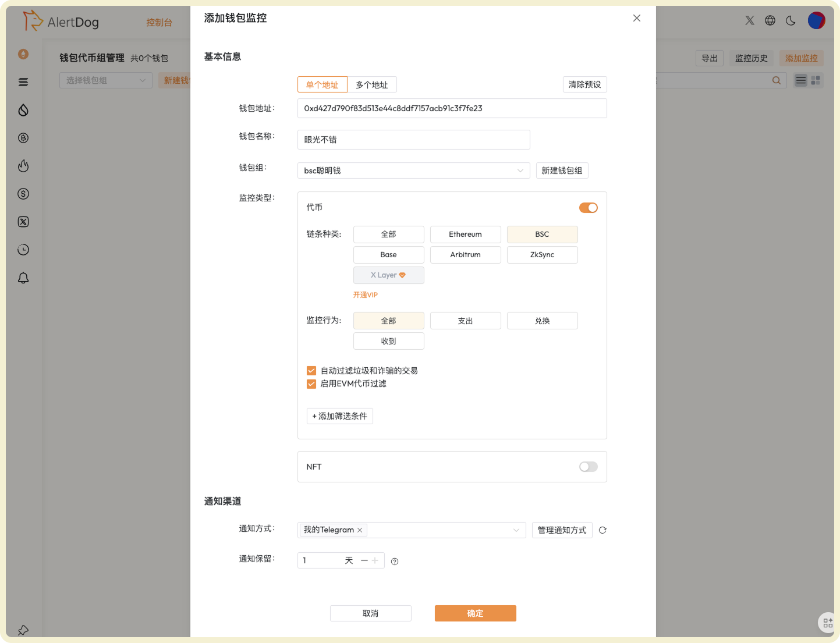Screen dimensions: 840x643
Task: Click 清除预设 button
Action: [x=584, y=84]
